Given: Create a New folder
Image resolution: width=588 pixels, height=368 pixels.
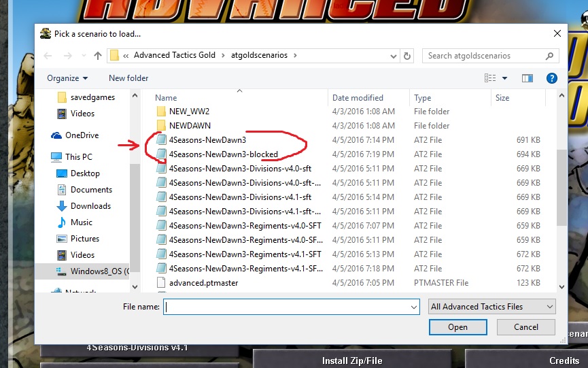Looking at the screenshot, I should (128, 78).
